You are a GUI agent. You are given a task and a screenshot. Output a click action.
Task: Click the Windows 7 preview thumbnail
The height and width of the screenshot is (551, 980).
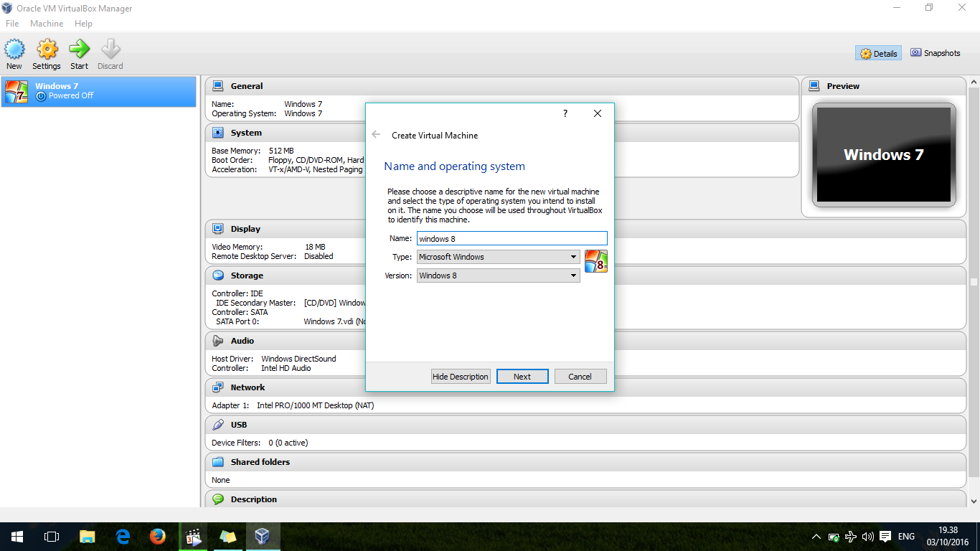[x=884, y=155]
